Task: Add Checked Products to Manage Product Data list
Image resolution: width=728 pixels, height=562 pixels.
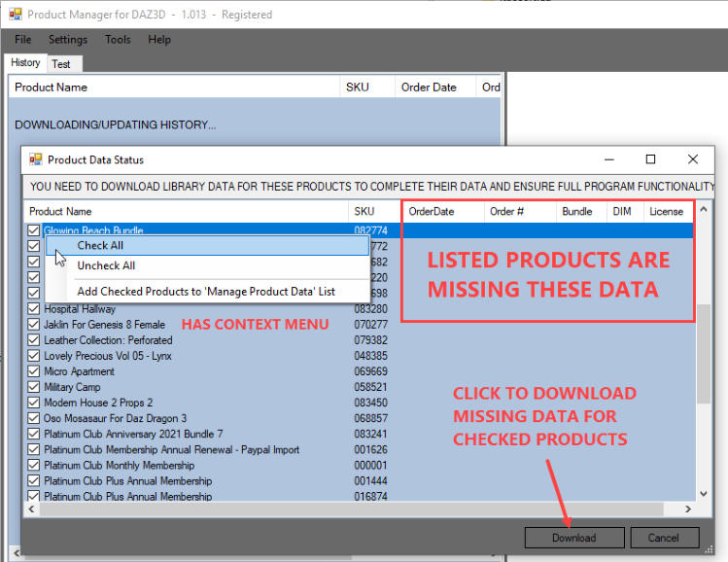Action: tap(205, 291)
